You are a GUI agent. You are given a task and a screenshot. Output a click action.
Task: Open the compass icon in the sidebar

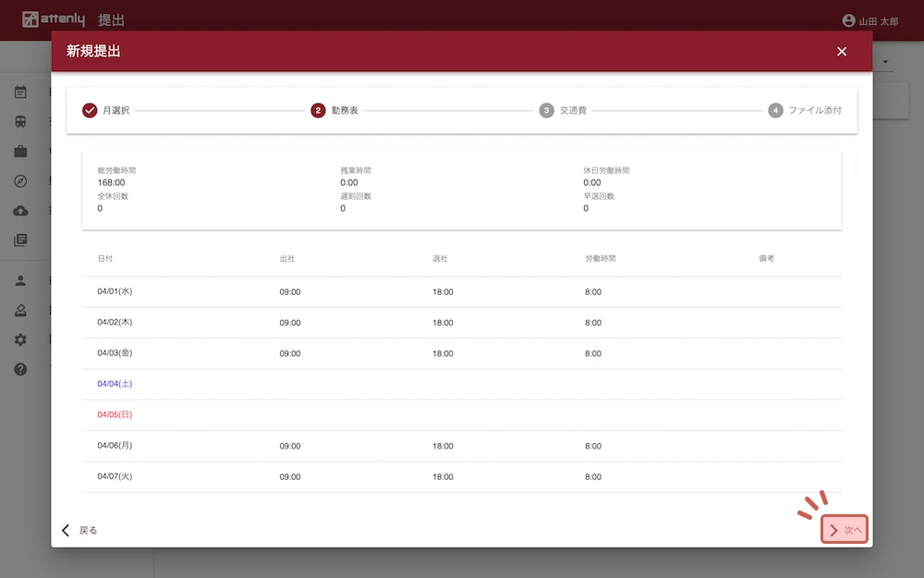(x=20, y=181)
